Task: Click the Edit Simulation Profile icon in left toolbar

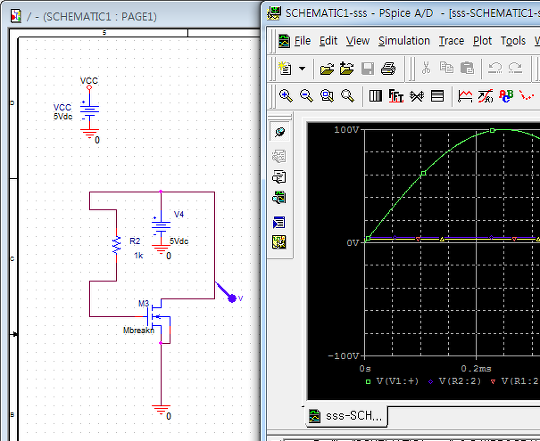Action: [x=280, y=132]
